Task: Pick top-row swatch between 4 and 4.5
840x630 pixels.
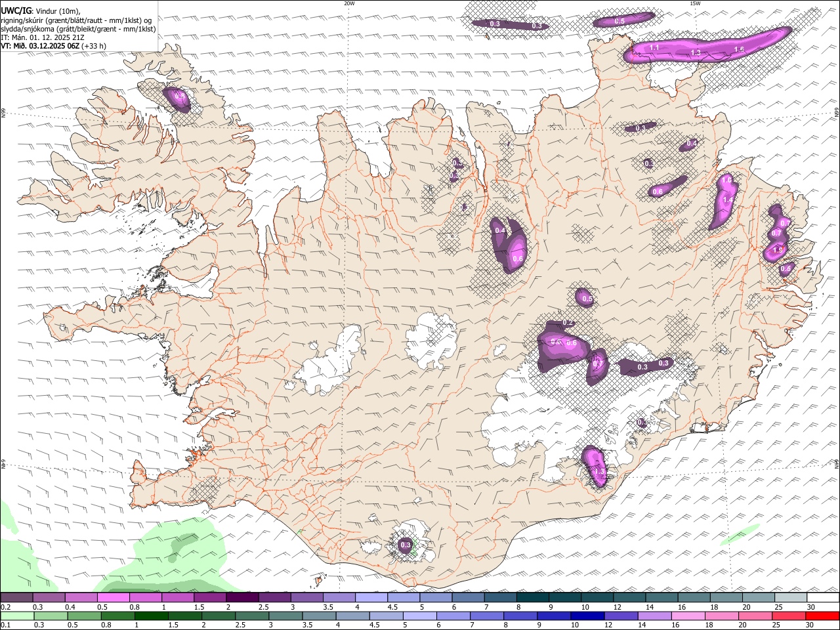Action: 371,598
